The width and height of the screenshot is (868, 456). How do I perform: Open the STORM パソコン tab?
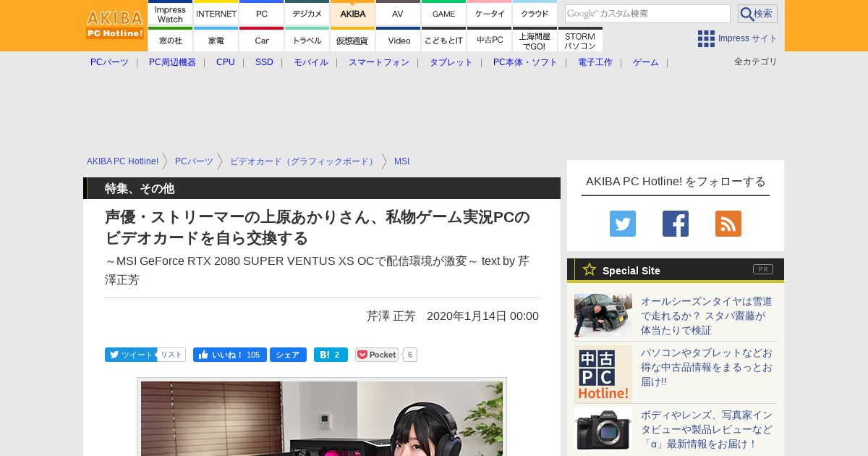tap(580, 39)
